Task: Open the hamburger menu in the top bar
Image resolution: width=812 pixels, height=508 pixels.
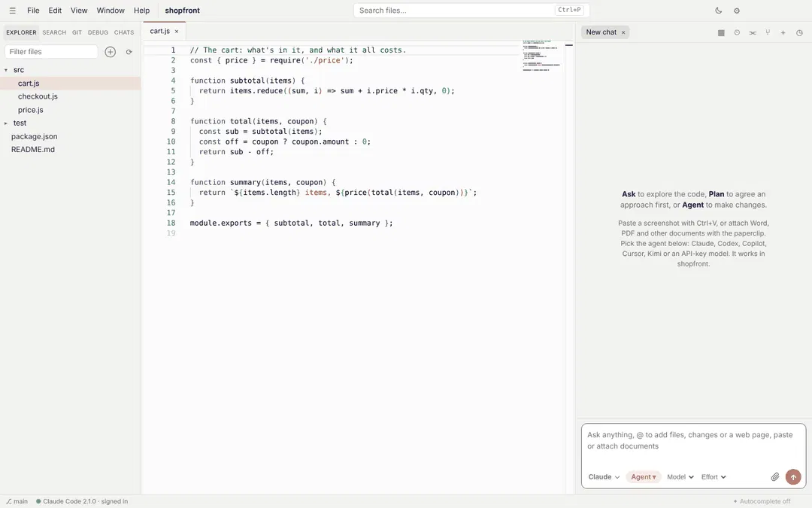Action: [13, 11]
